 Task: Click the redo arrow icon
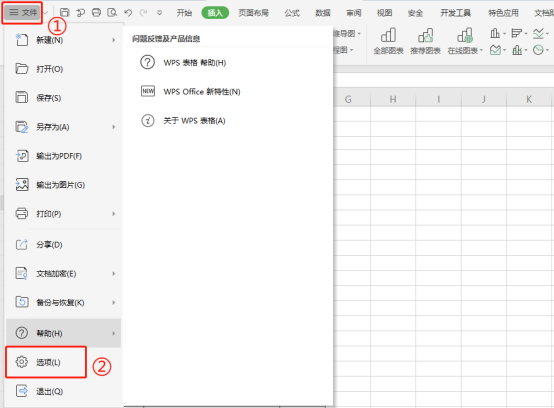[143, 13]
